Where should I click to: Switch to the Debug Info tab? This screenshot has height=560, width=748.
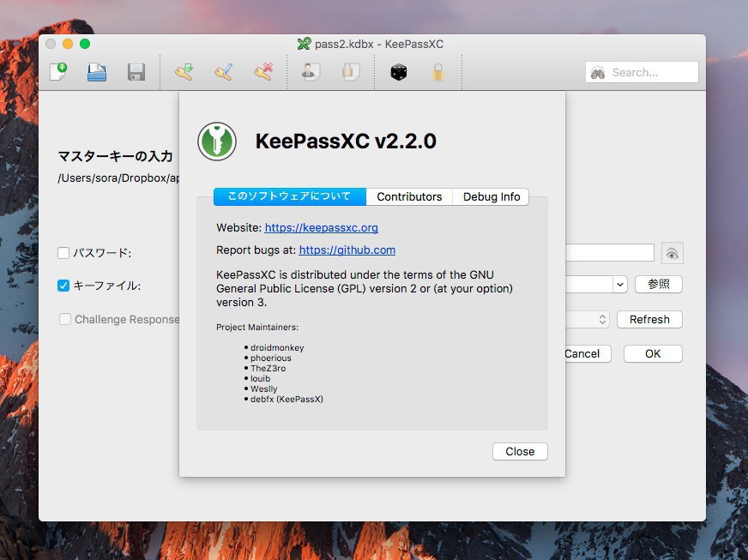tap(492, 196)
